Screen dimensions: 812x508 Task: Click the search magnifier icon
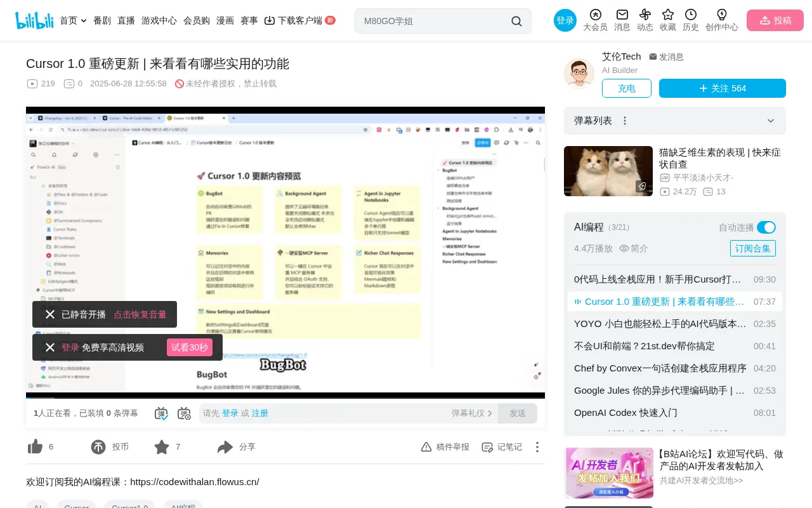coord(517,21)
